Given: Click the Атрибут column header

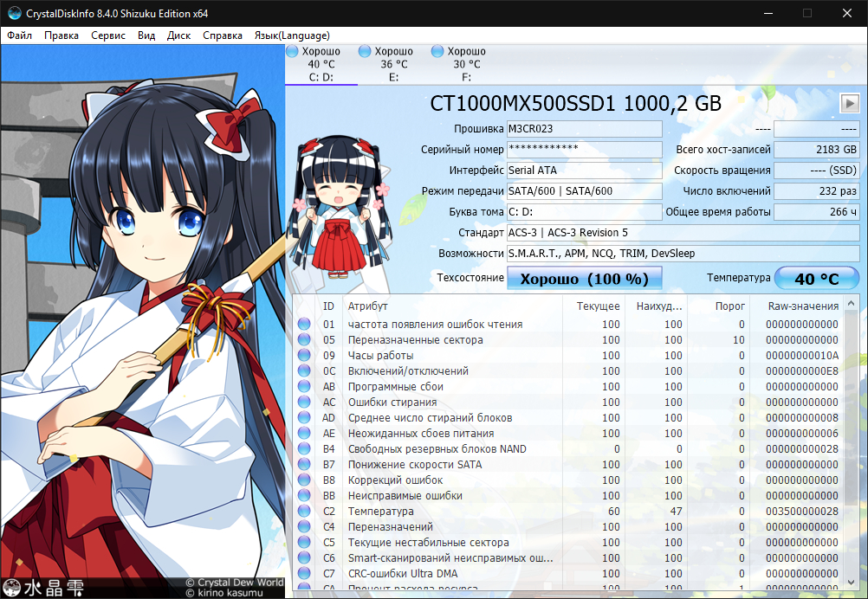Looking at the screenshot, I should (x=452, y=306).
